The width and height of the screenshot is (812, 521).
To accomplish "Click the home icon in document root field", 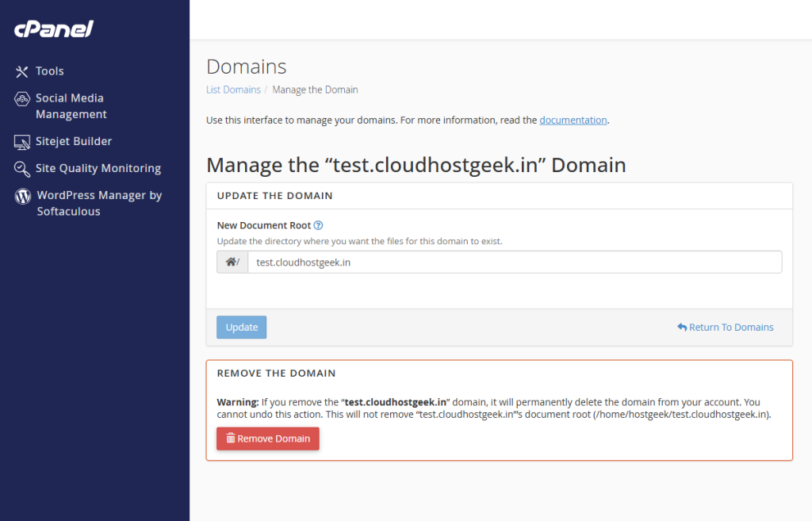I will tap(232, 262).
